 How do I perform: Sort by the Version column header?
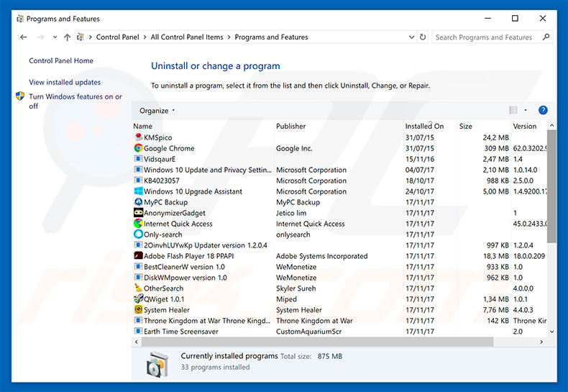coord(528,126)
